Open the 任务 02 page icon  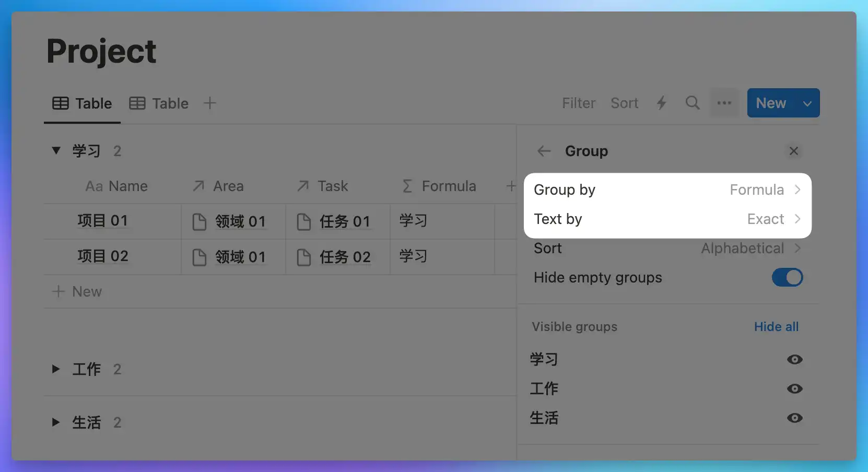coord(304,257)
